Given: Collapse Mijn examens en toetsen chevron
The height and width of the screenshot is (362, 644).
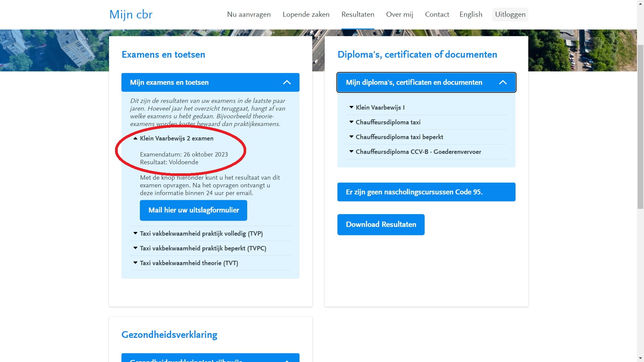Looking at the screenshot, I should [x=287, y=82].
